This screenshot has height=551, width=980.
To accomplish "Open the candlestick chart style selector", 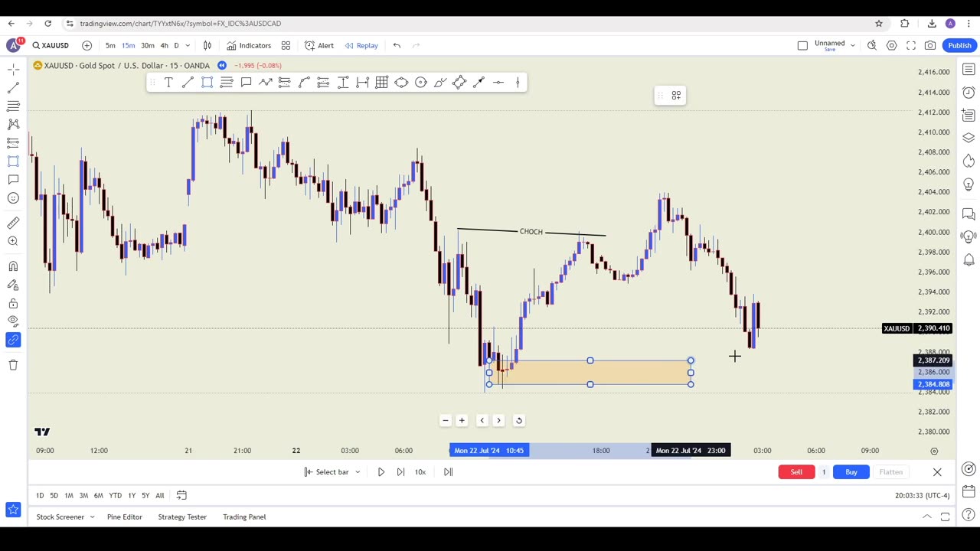I will click(207, 45).
